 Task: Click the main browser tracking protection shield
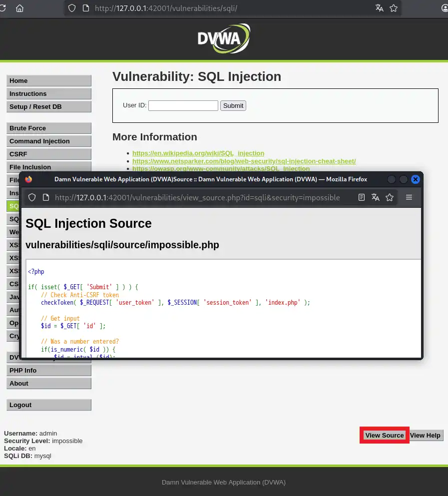[72, 8]
